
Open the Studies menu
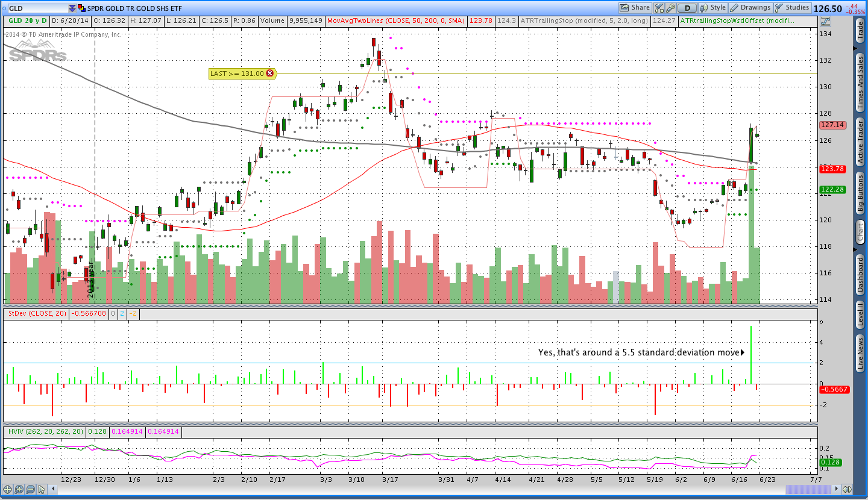coord(792,8)
